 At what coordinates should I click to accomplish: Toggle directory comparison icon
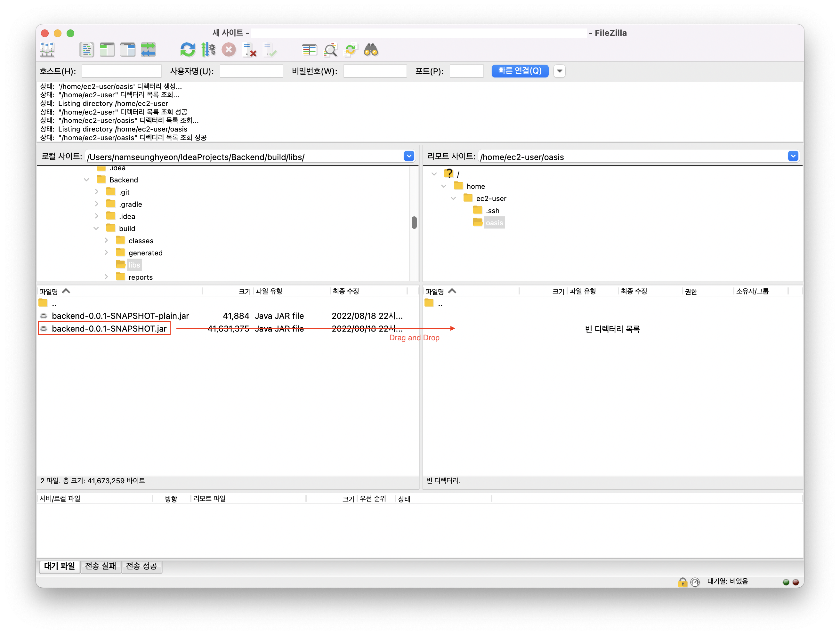tap(330, 50)
